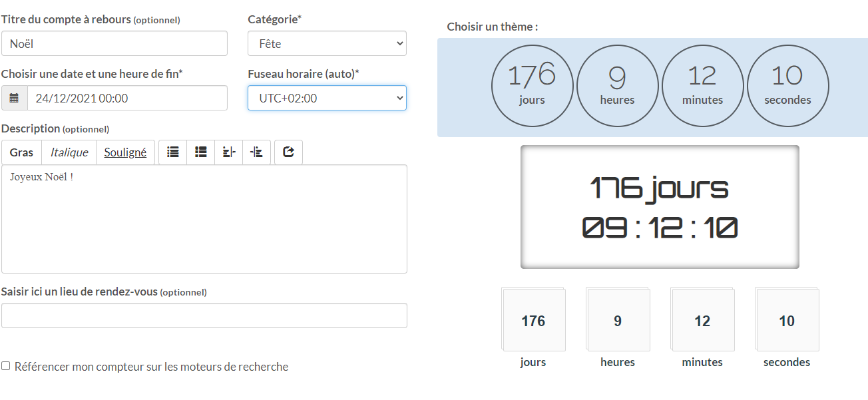Image resolution: width=868 pixels, height=400 pixels.
Task: Click the countdown title field containing Noël
Action: point(114,43)
